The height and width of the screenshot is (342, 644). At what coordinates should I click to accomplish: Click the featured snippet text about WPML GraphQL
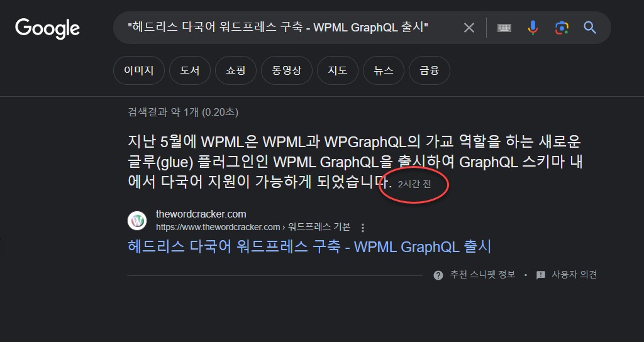click(x=355, y=162)
